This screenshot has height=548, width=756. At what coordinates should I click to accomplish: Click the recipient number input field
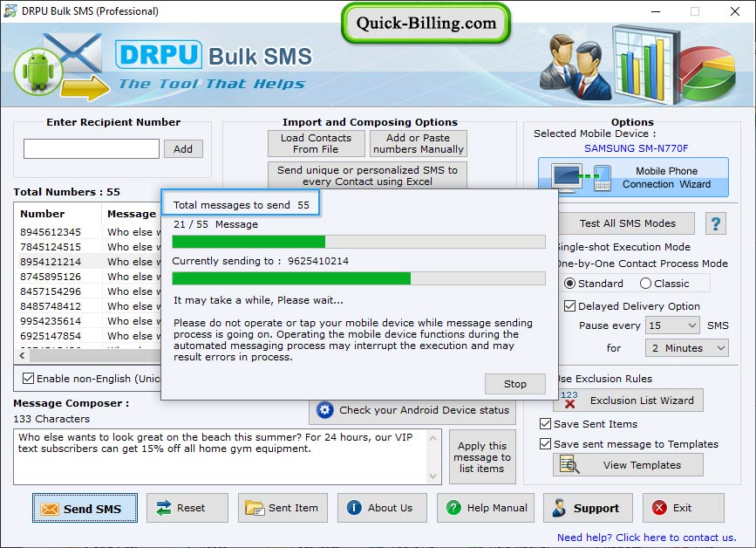[92, 148]
